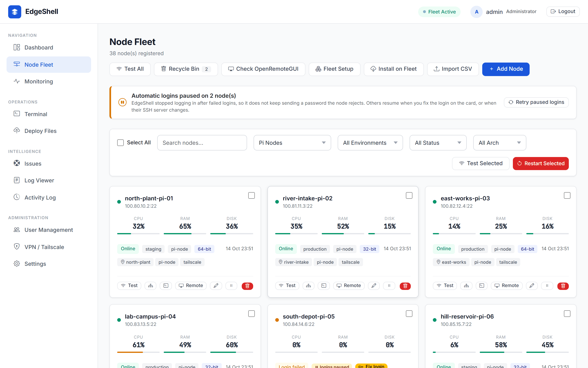Edit north-plant-pi-01 with the pencil icon
The image size is (588, 368).
click(x=216, y=285)
